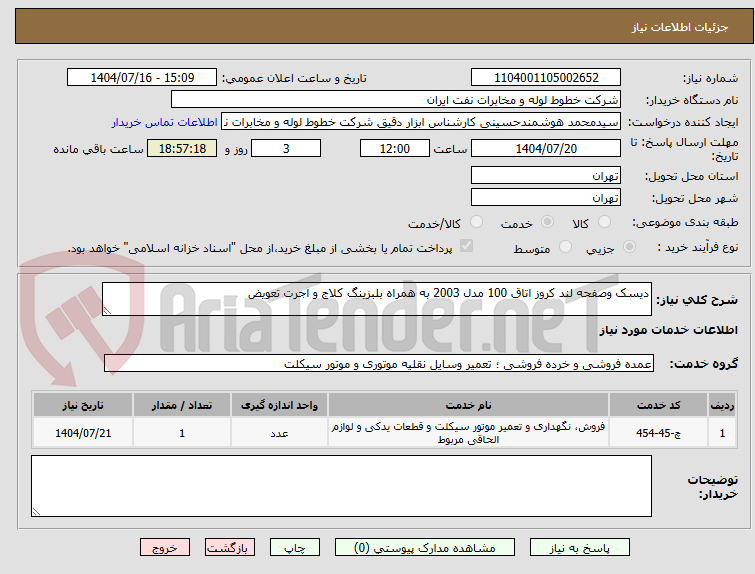Click the resize handle of description box
The height and width of the screenshot is (574, 755).
(107, 311)
